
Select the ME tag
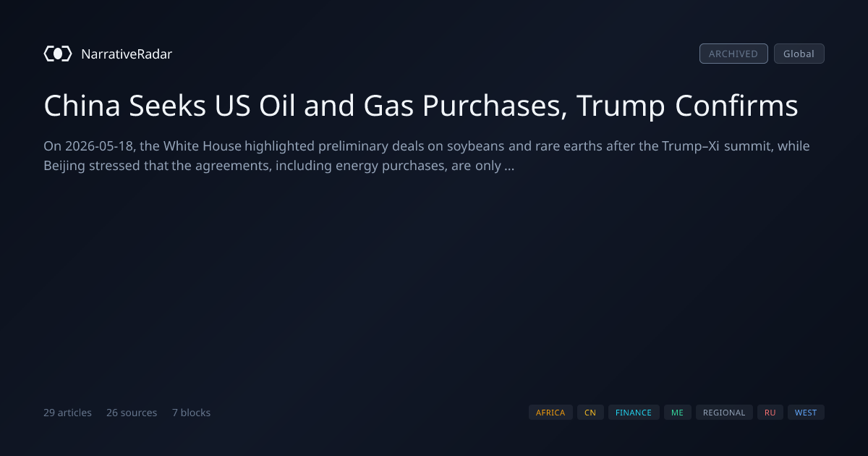coord(677,413)
